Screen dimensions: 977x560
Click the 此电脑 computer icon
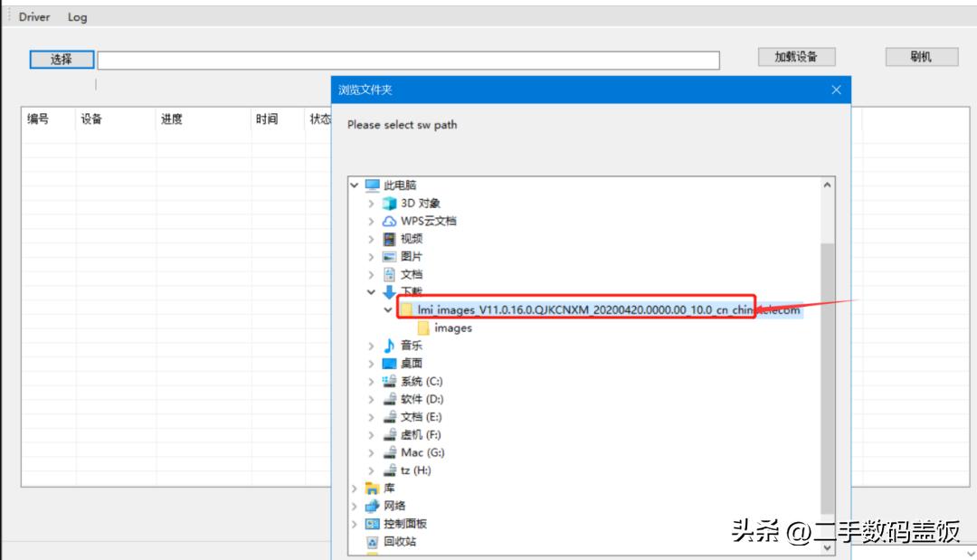click(x=373, y=185)
